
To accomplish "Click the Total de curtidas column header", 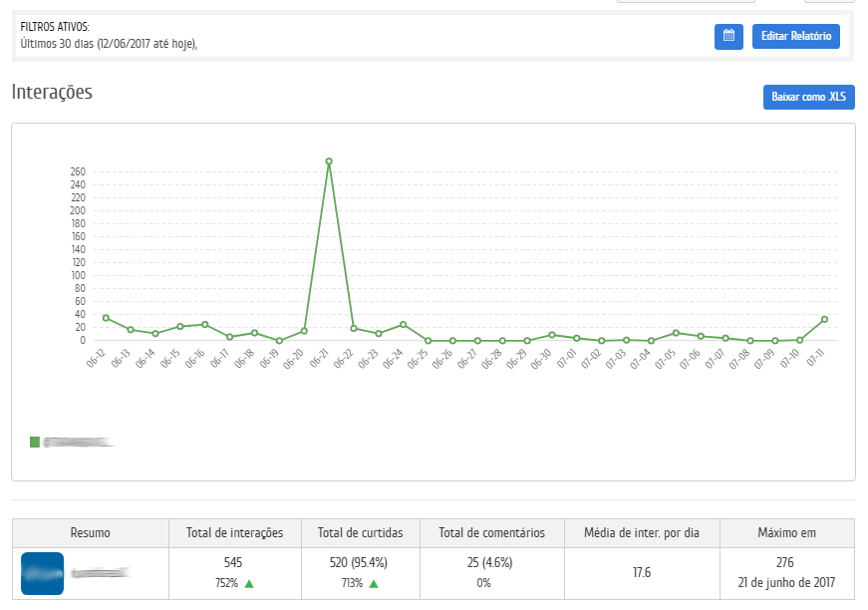I will click(x=359, y=533).
